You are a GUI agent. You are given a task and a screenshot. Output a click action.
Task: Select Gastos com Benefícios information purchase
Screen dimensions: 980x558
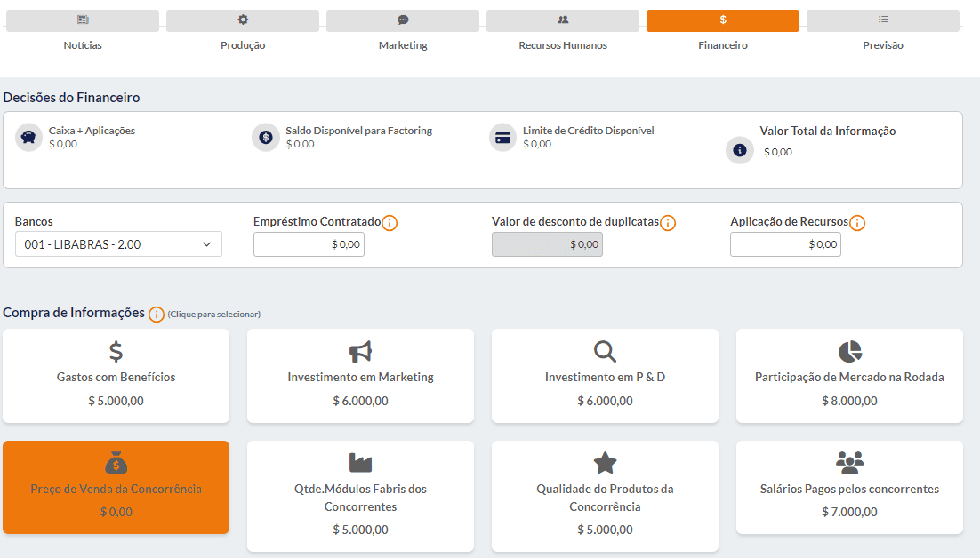116,377
